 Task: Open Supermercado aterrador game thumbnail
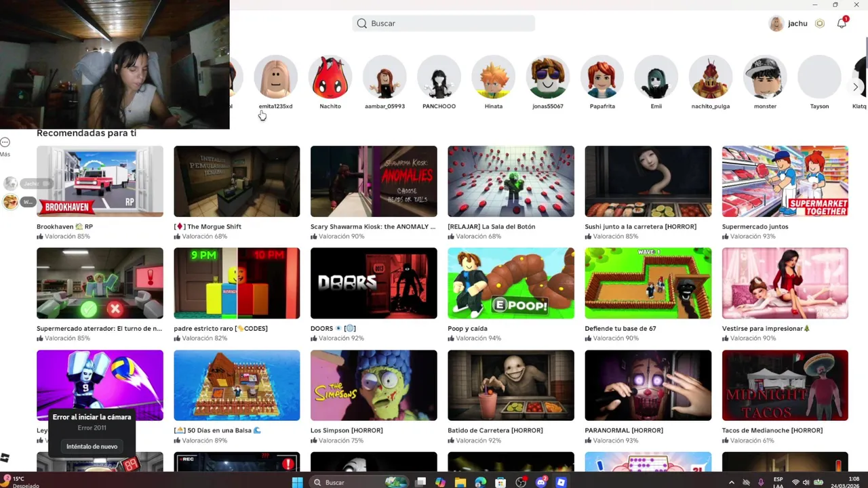pyautogui.click(x=100, y=283)
